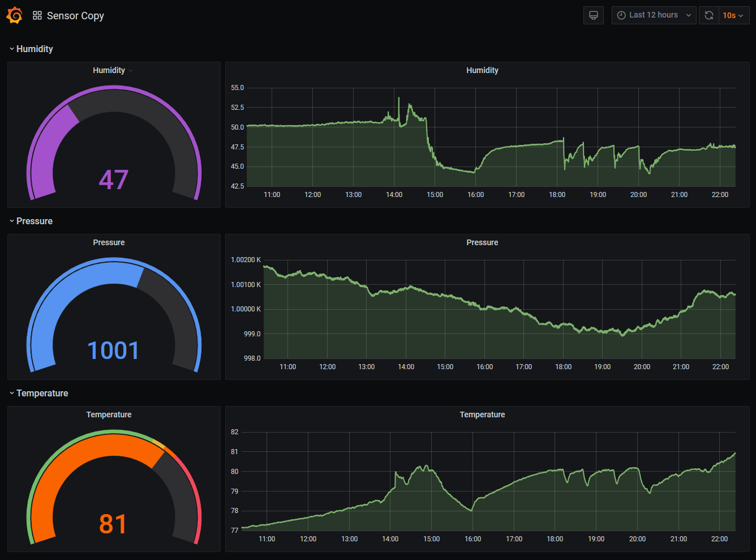Open the 10s refresh interval dropdown
756x560 pixels.
point(733,15)
